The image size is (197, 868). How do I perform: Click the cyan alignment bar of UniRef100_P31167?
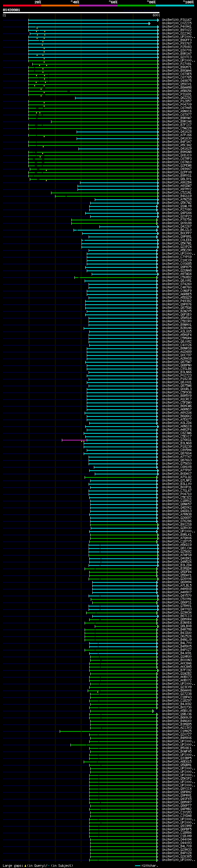coord(94,20)
